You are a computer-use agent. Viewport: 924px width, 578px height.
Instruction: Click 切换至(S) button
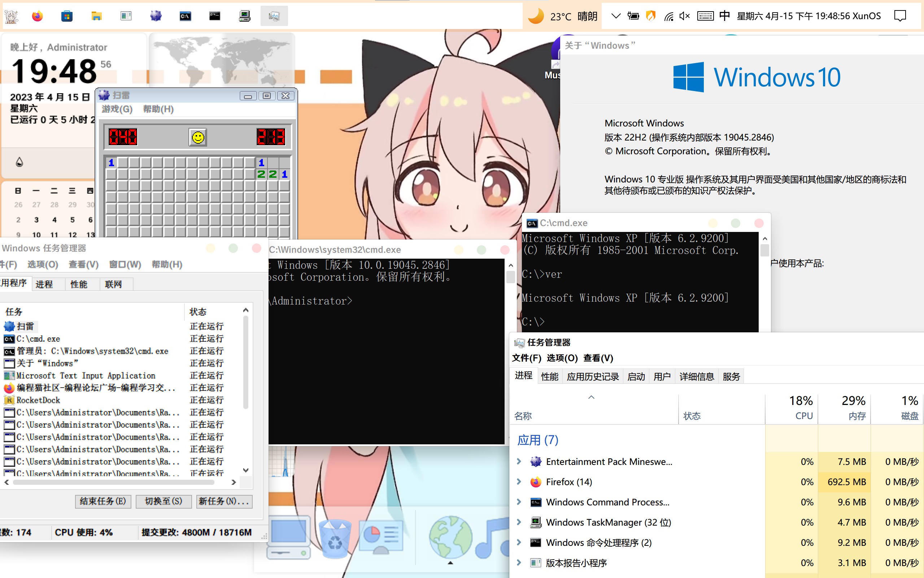click(x=164, y=501)
